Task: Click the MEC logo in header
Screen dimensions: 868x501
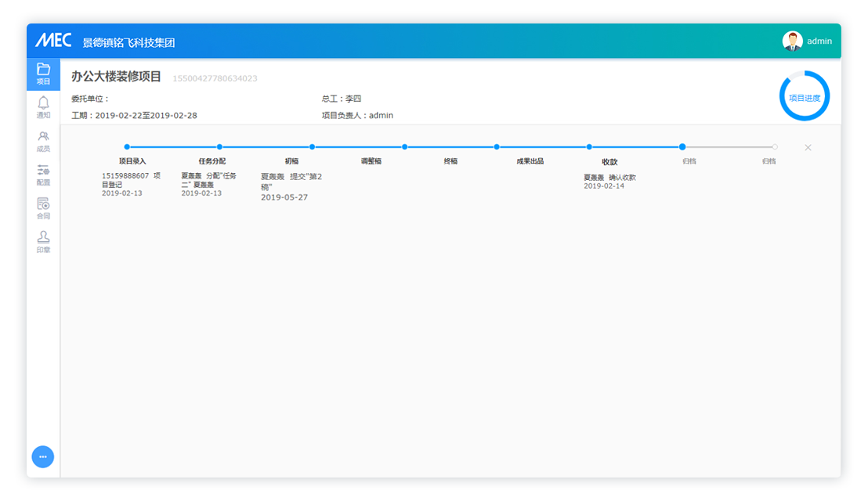Action: 53,41
